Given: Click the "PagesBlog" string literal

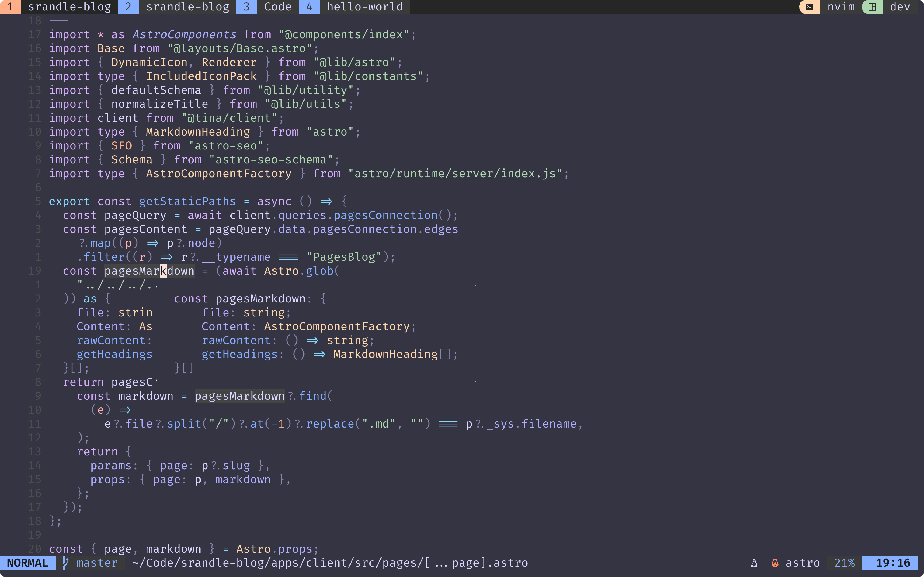Looking at the screenshot, I should (344, 257).
